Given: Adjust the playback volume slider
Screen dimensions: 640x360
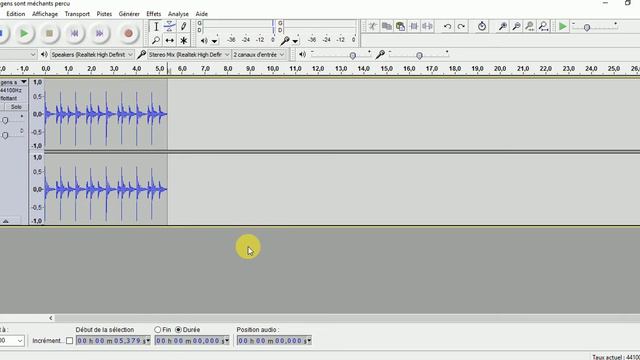Looking at the screenshot, I should pyautogui.click(x=353, y=56).
